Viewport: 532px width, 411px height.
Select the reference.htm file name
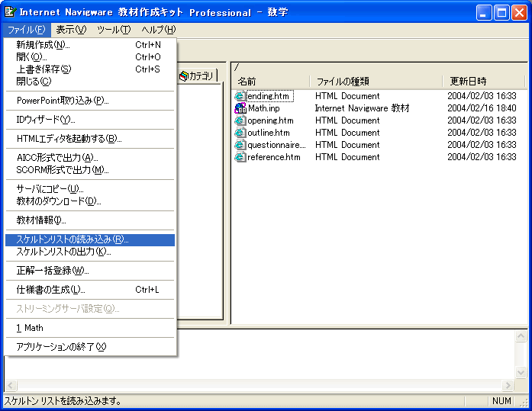(x=274, y=157)
